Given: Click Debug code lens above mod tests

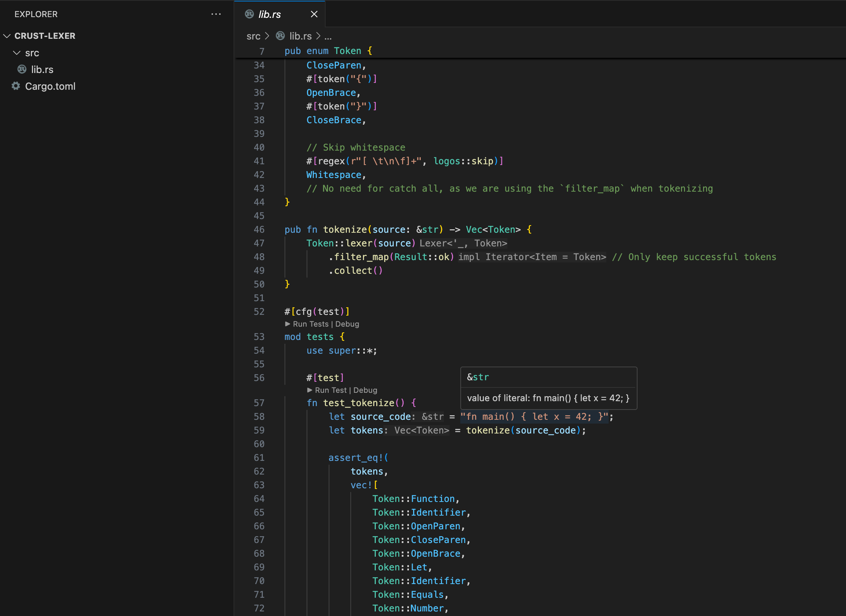Looking at the screenshot, I should [x=347, y=324].
